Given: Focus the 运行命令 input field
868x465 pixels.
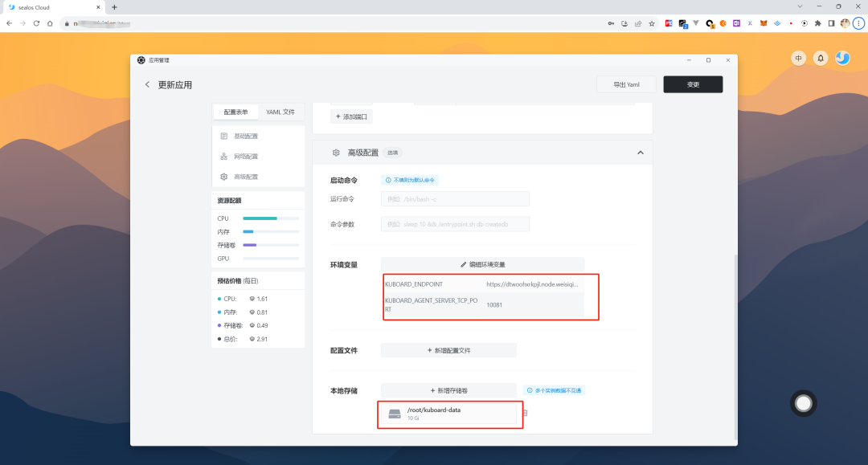Looking at the screenshot, I should pyautogui.click(x=455, y=199).
